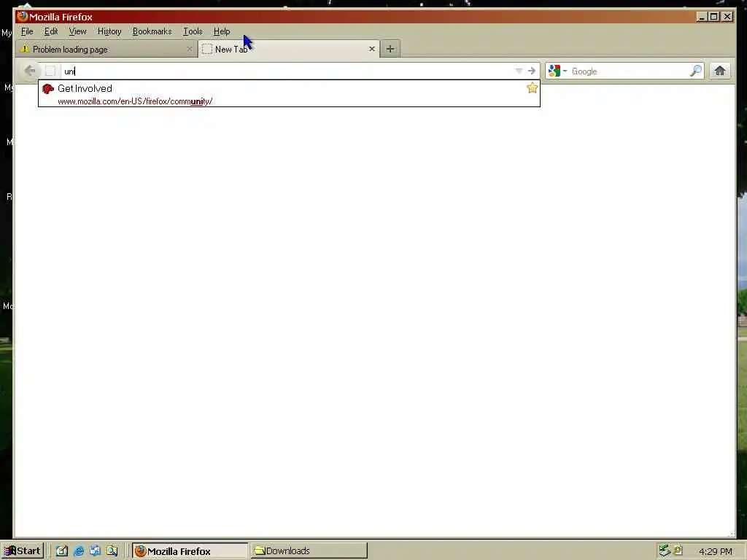Open the Edit menu

click(51, 31)
